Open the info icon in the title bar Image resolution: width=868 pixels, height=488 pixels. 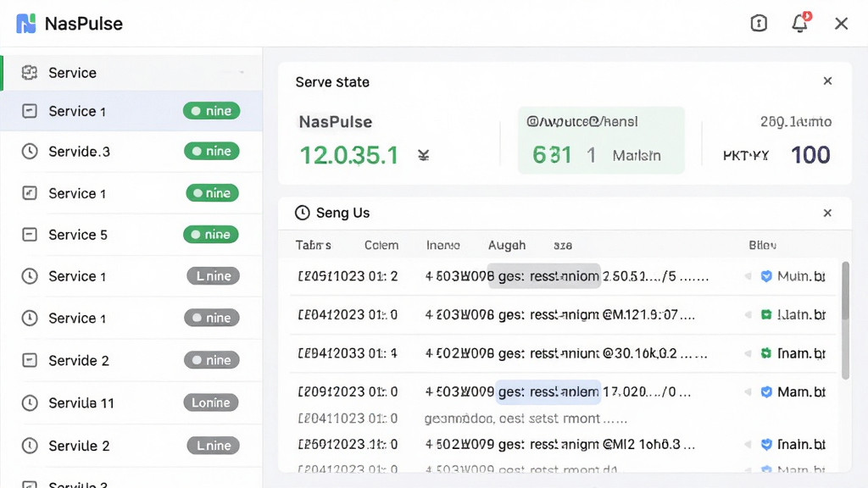pos(759,23)
